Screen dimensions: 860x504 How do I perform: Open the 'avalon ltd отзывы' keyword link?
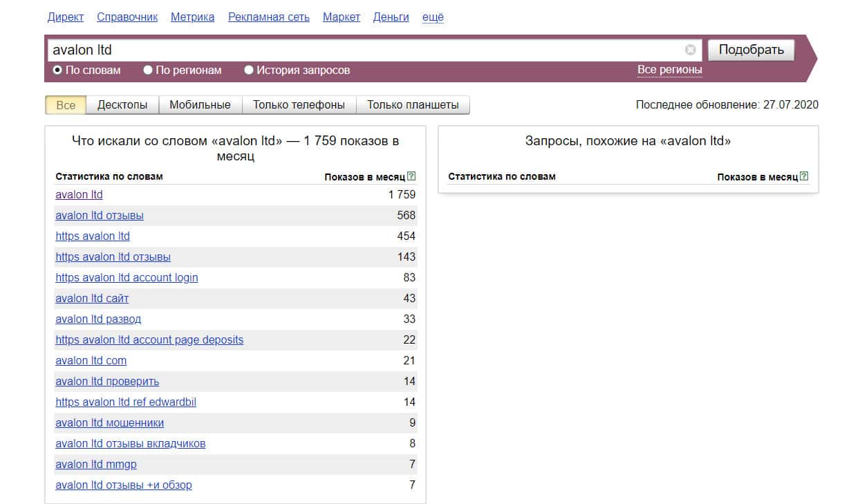pos(100,215)
